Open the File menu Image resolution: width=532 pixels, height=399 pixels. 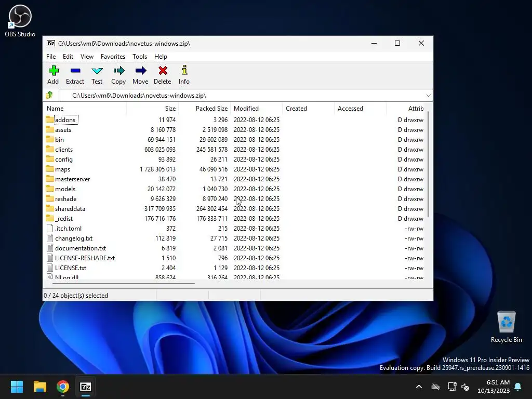[51, 56]
